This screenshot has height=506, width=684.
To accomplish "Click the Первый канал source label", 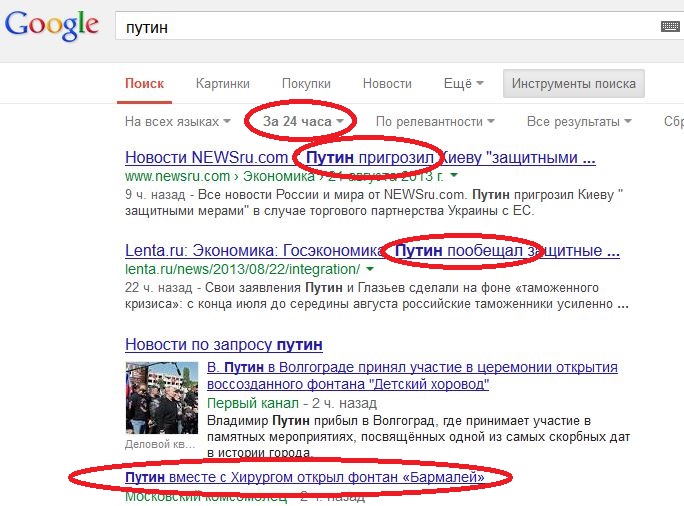I will 253,403.
